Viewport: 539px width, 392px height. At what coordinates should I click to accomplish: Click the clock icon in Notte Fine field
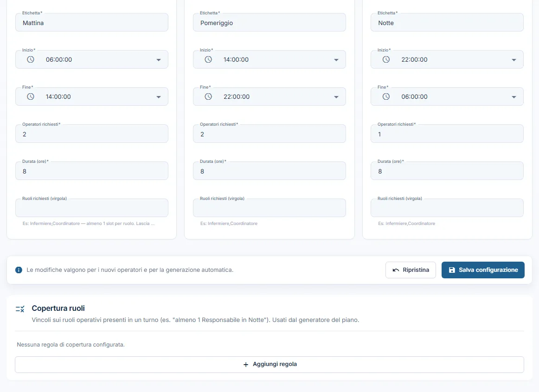click(386, 96)
